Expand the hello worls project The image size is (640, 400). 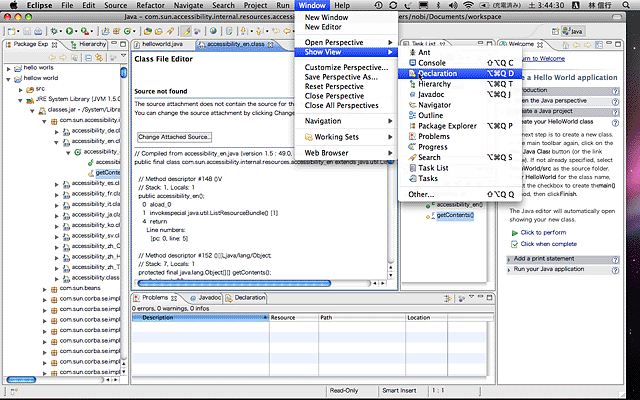point(9,69)
